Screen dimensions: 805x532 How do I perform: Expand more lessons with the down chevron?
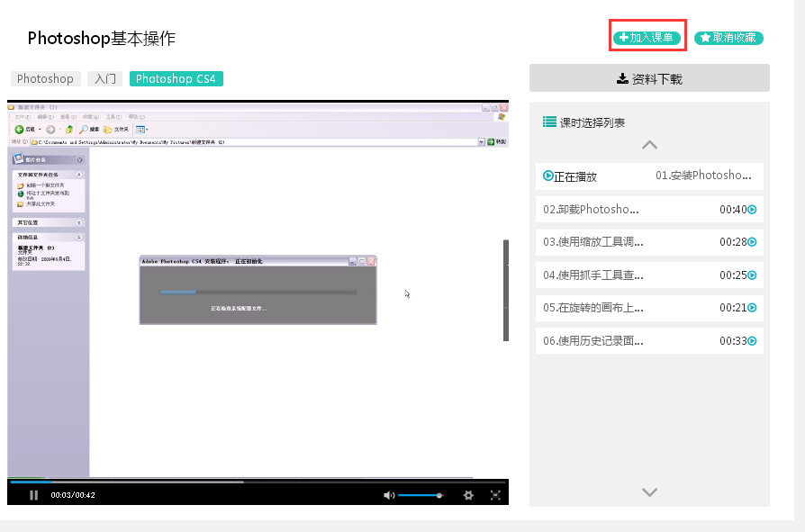(x=648, y=492)
